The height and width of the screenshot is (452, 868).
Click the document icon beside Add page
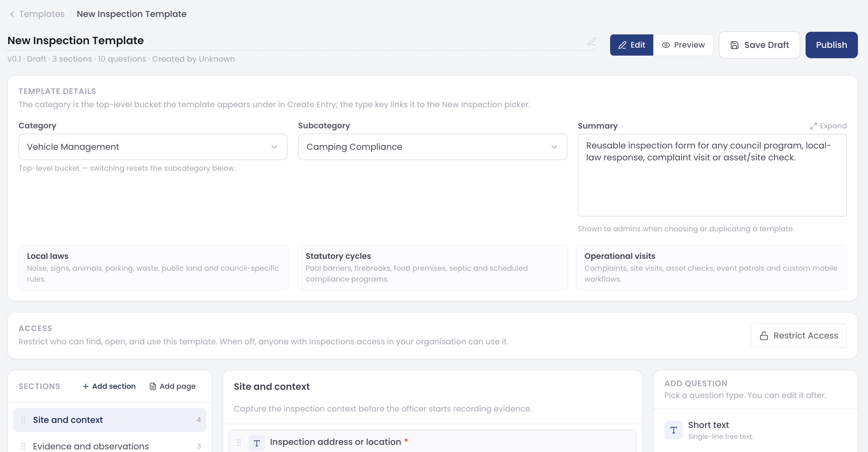pyautogui.click(x=153, y=386)
